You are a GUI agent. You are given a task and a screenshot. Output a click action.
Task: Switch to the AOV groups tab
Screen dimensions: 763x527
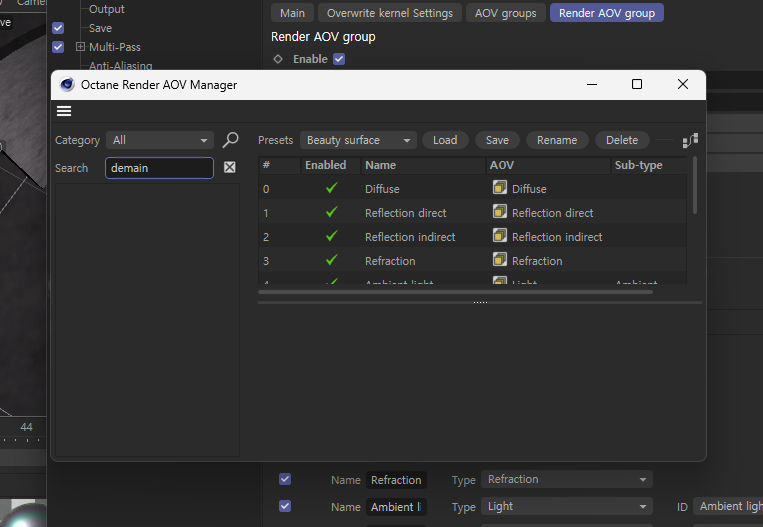click(x=506, y=13)
